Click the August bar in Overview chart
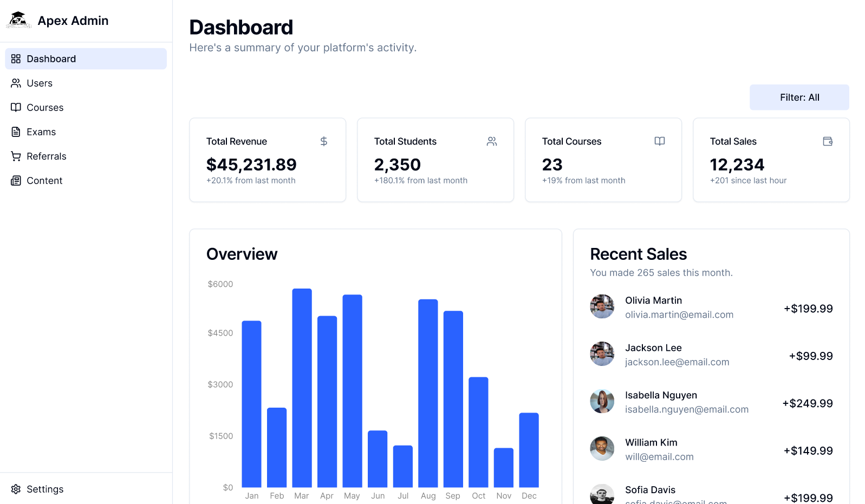The image size is (865, 504). 428,393
